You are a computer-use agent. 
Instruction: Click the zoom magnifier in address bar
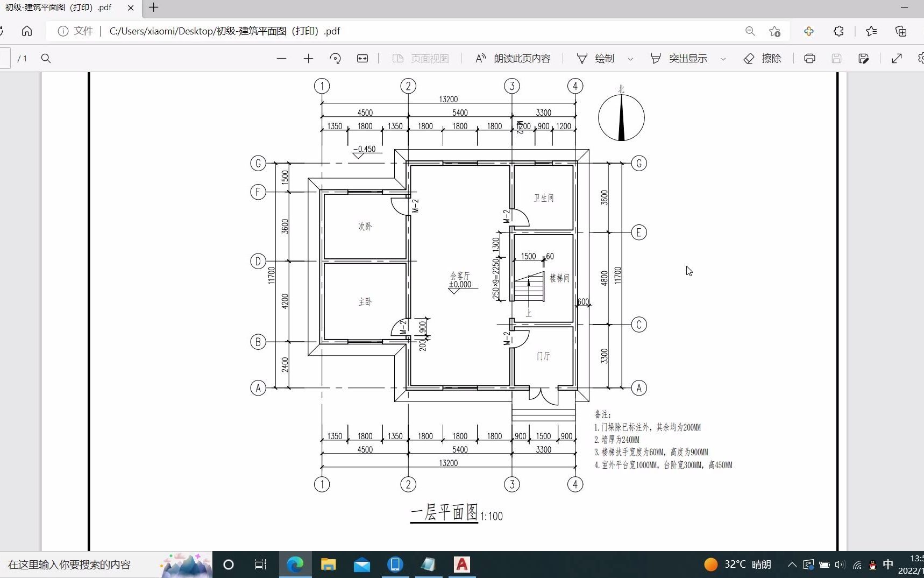coord(750,31)
